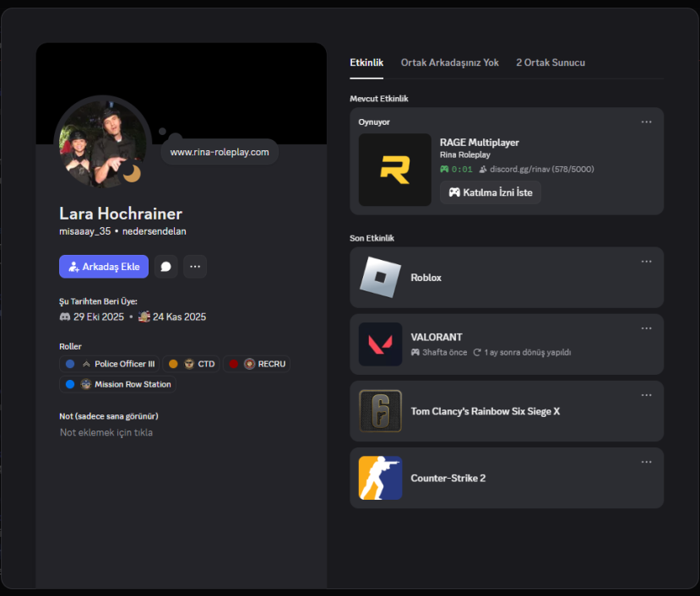700x596 pixels.
Task: Click the green 0:01 elapsed timer
Action: click(462, 169)
